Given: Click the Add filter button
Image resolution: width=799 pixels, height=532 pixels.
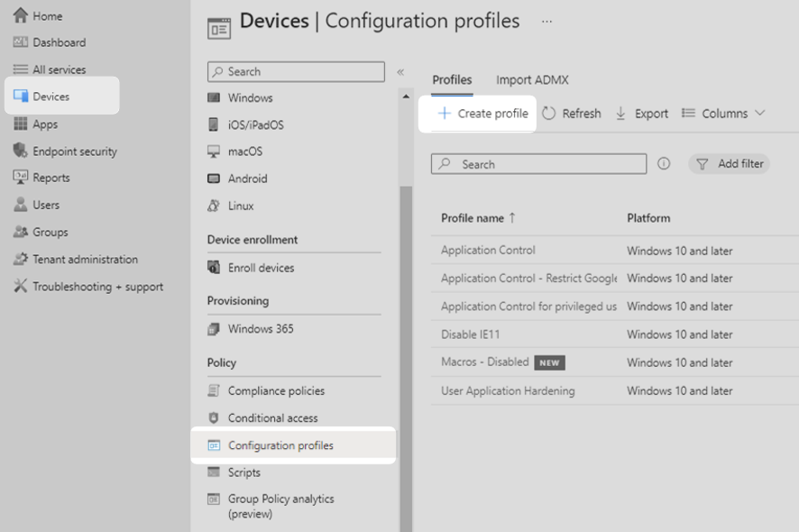Looking at the screenshot, I should [x=729, y=163].
